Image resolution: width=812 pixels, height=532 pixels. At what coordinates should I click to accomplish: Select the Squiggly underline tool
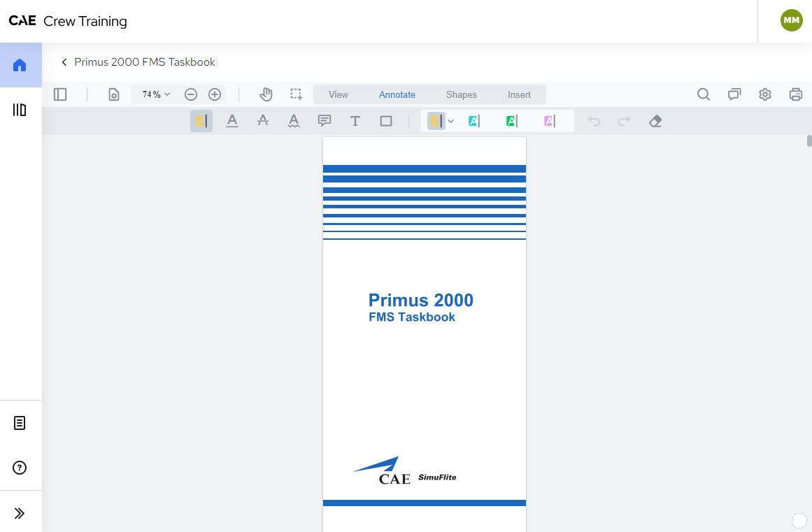(294, 121)
